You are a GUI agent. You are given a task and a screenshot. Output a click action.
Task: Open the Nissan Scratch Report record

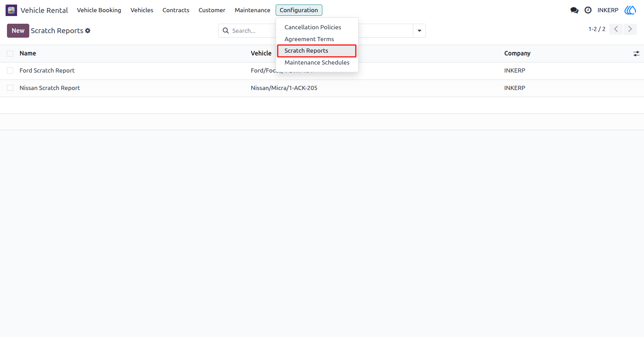pos(49,88)
